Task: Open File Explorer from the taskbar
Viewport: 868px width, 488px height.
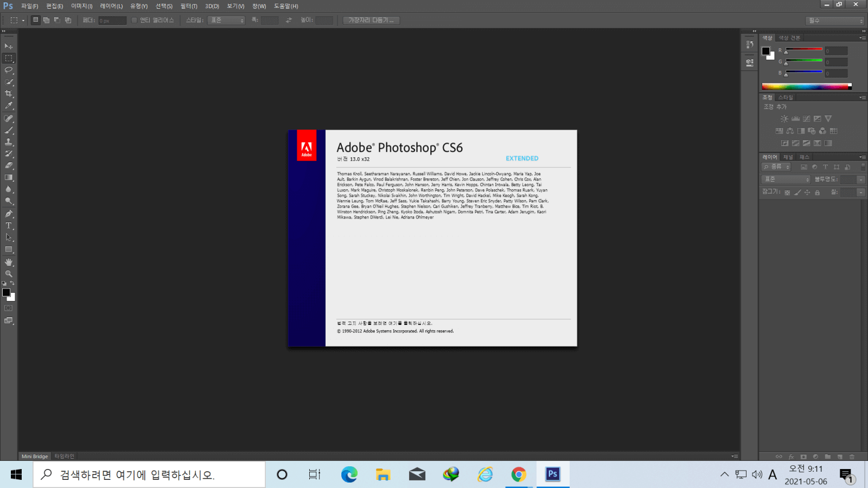Action: point(383,474)
